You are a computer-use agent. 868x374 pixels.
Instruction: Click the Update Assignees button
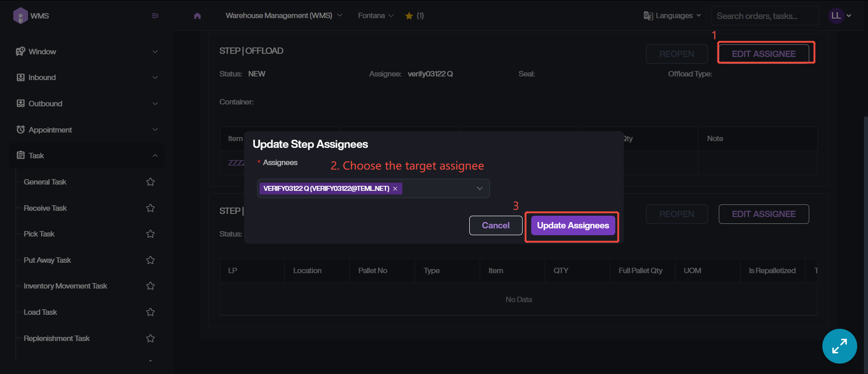tap(573, 226)
